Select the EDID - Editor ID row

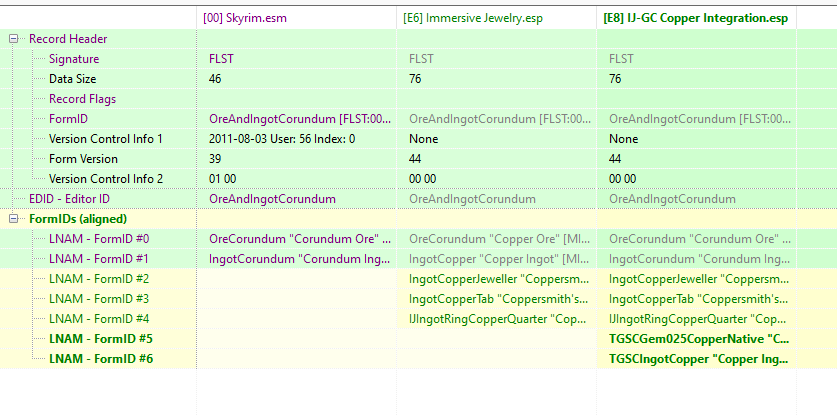coord(418,199)
